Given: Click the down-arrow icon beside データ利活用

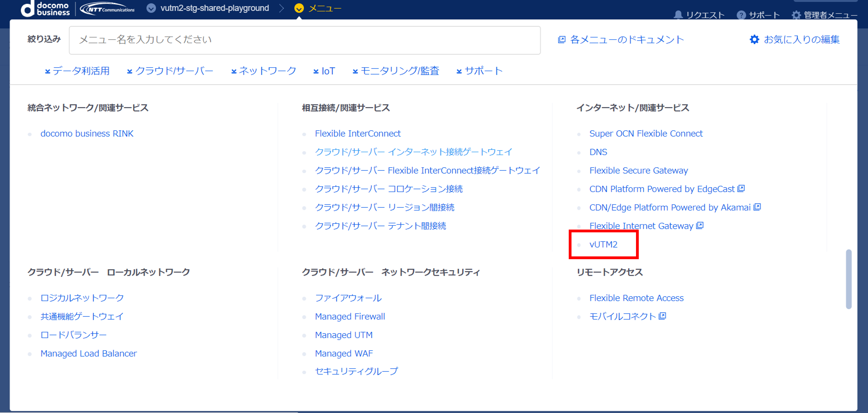Looking at the screenshot, I should coord(48,71).
